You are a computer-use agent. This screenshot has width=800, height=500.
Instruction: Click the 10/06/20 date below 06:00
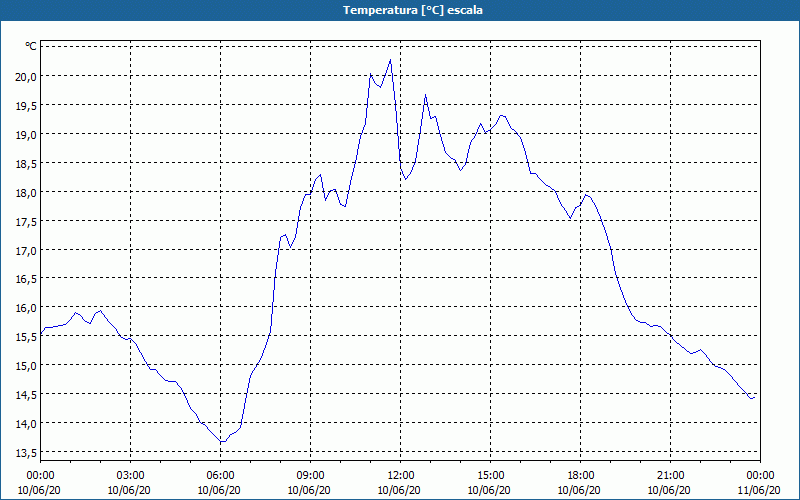click(x=219, y=490)
